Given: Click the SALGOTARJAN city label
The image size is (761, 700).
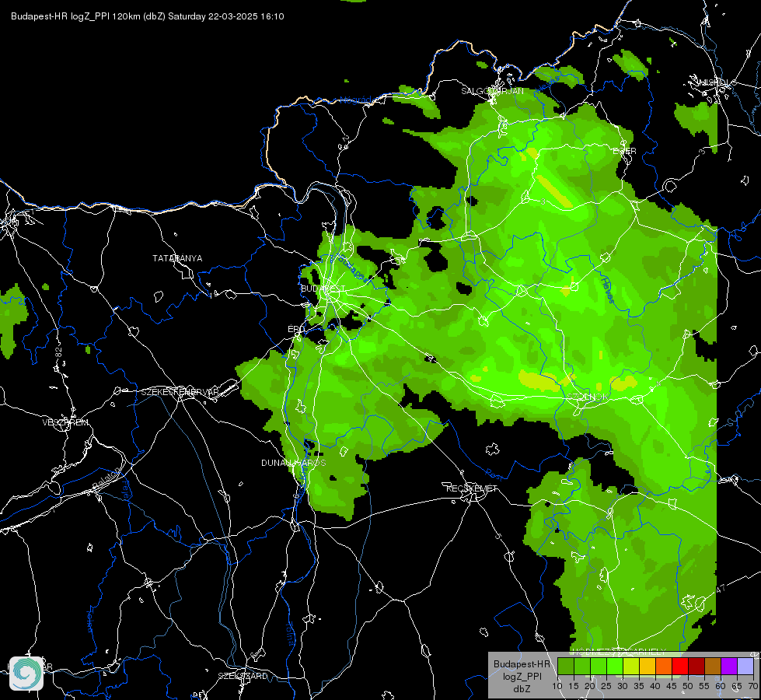Looking at the screenshot, I should [492, 91].
